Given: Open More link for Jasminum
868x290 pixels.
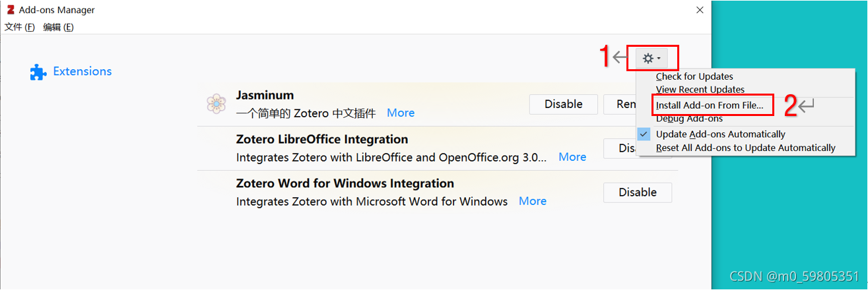Looking at the screenshot, I should (x=401, y=113).
